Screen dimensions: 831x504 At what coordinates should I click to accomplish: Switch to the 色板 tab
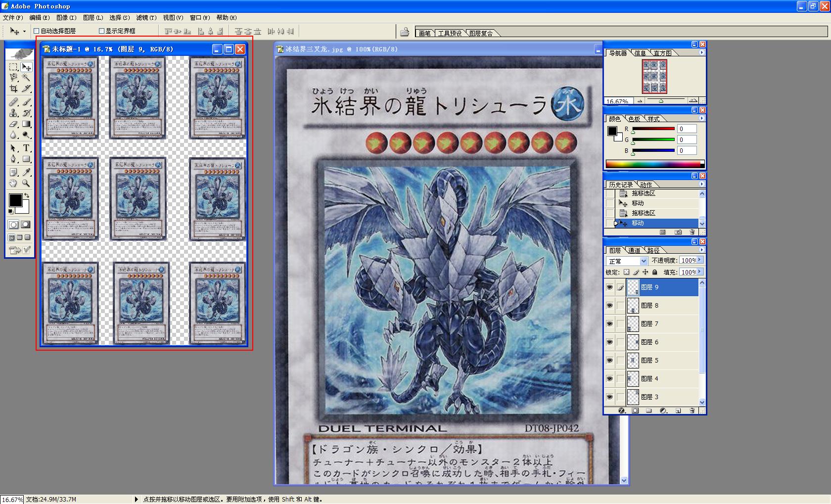pos(634,119)
